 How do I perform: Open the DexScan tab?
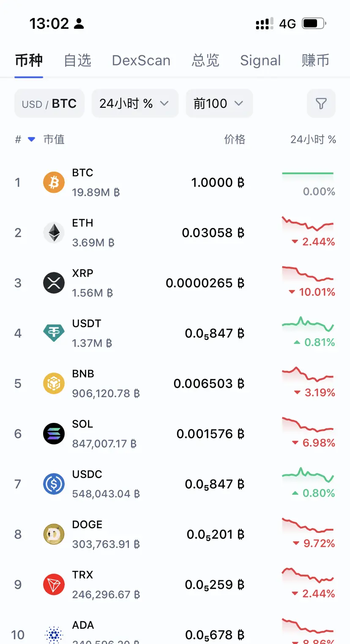click(x=141, y=60)
